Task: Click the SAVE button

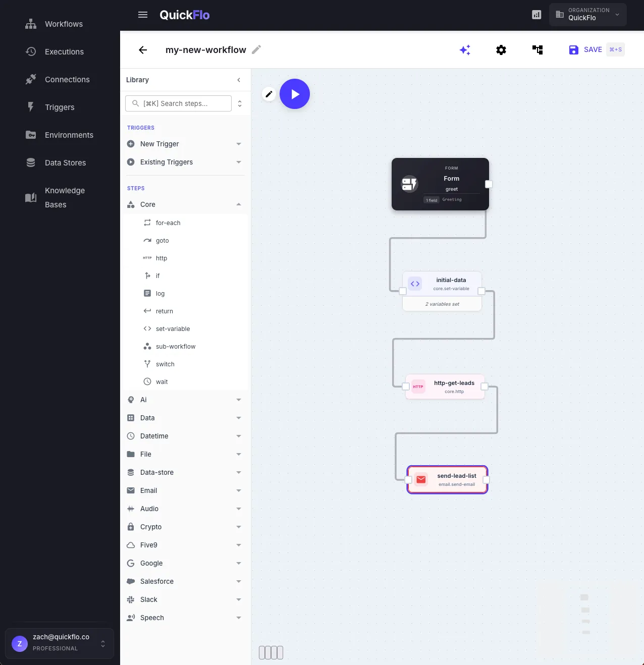Action: coord(585,49)
